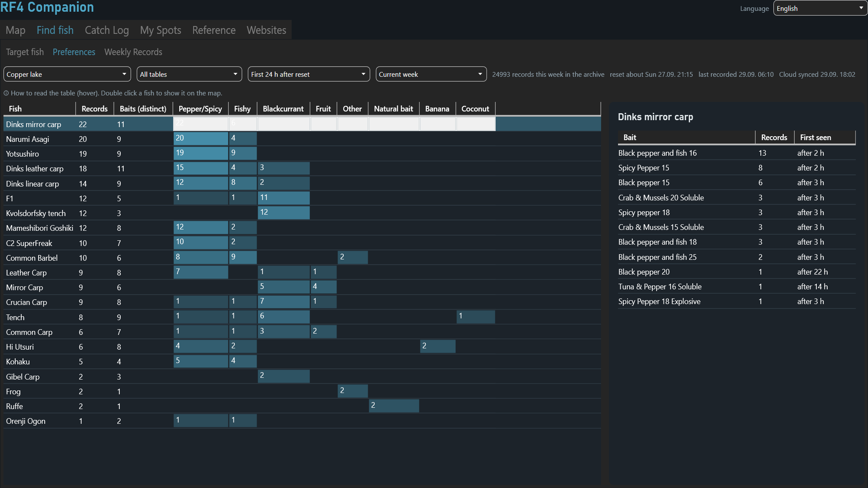
Task: Select the Narumi Asagi row
Action: [x=302, y=139]
